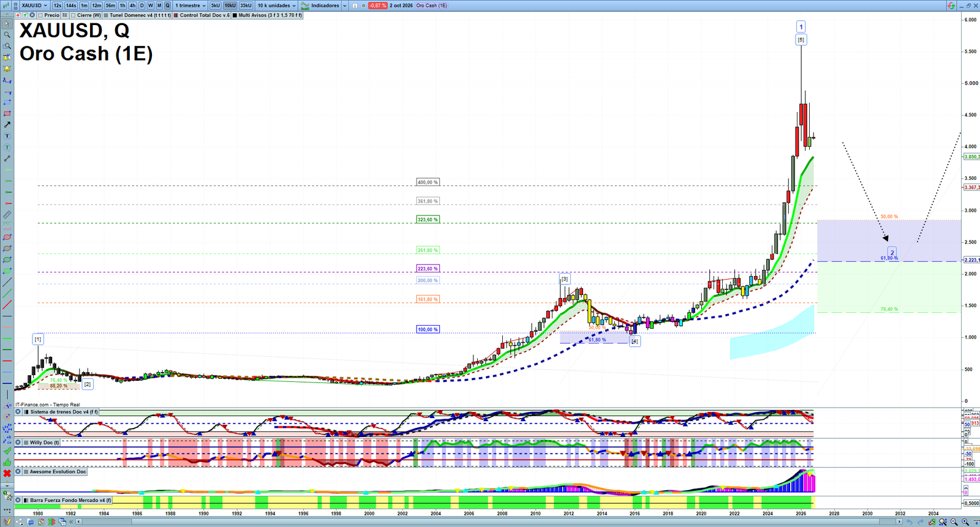Click the speech-bubble text tool
This screenshot has width=980, height=527.
point(7,148)
